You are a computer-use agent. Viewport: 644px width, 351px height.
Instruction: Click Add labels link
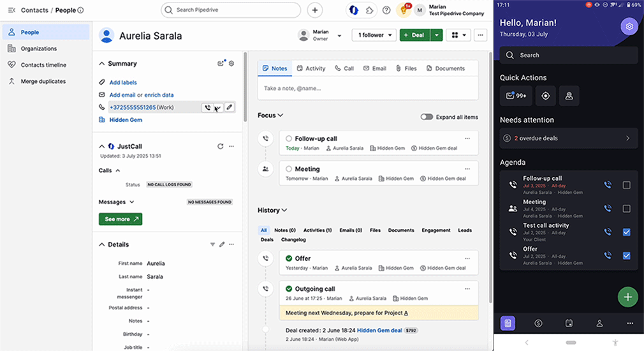pyautogui.click(x=123, y=82)
